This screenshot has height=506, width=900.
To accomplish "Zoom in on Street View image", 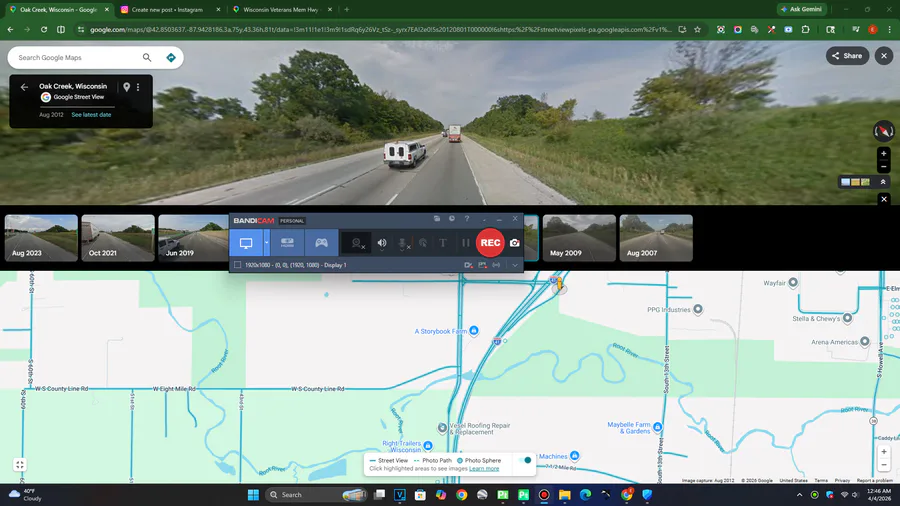I will pyautogui.click(x=884, y=154).
